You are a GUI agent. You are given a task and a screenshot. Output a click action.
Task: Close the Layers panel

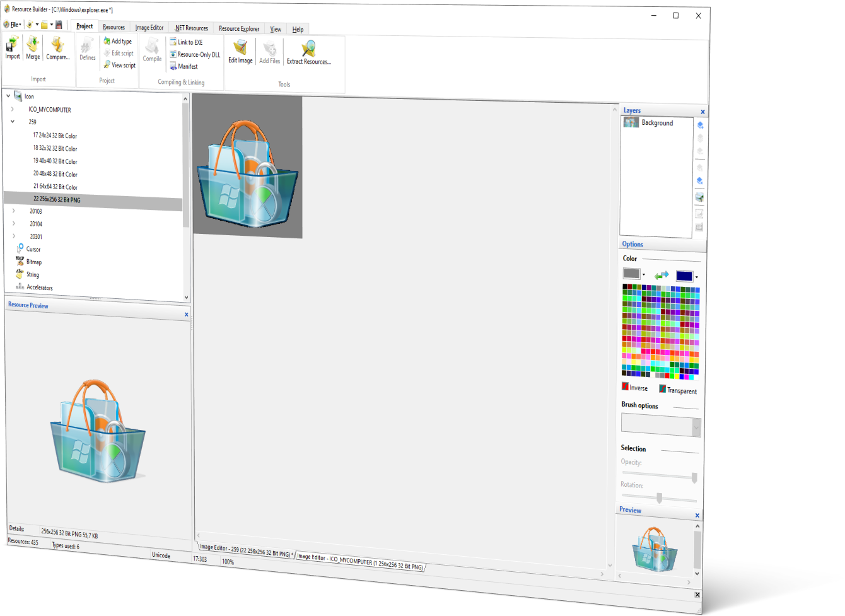(x=702, y=112)
